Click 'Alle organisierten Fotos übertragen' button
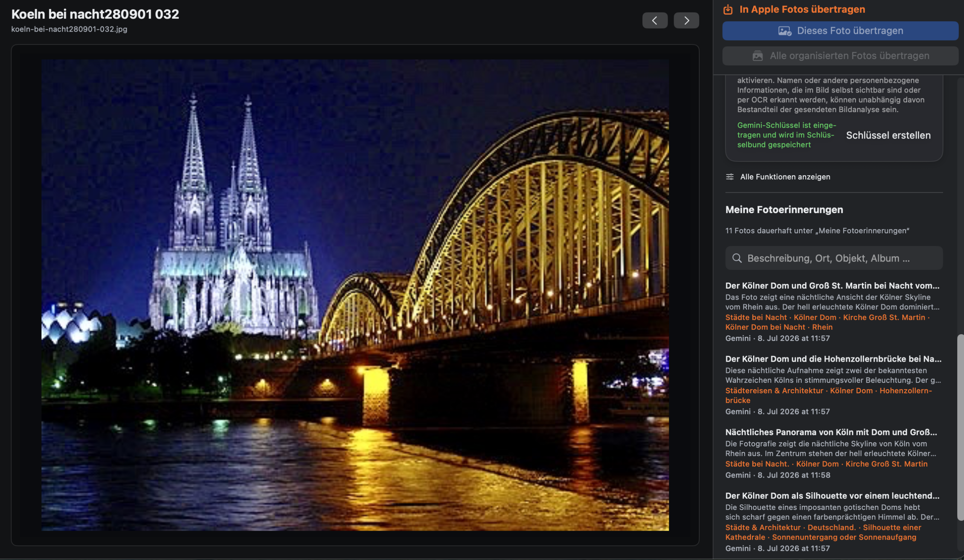The image size is (964, 560). [x=840, y=56]
